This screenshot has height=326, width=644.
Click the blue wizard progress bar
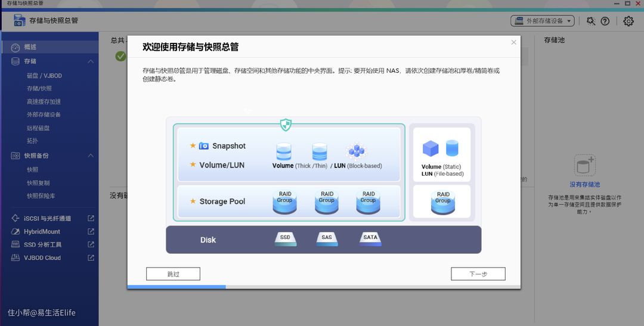pos(177,287)
